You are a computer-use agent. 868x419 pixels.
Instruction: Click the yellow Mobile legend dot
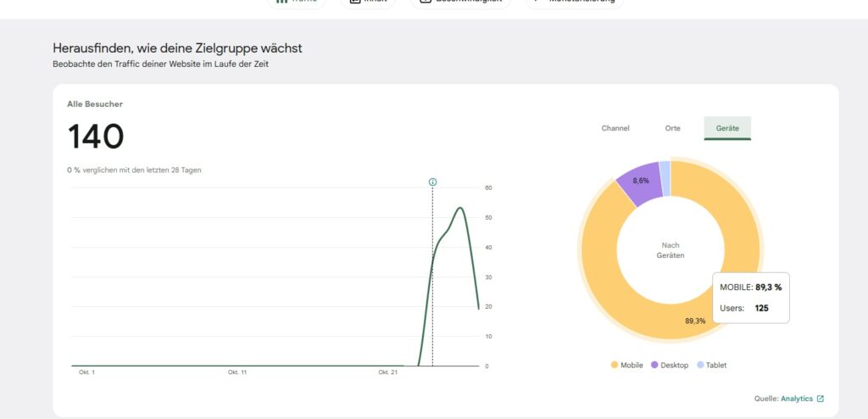click(615, 365)
